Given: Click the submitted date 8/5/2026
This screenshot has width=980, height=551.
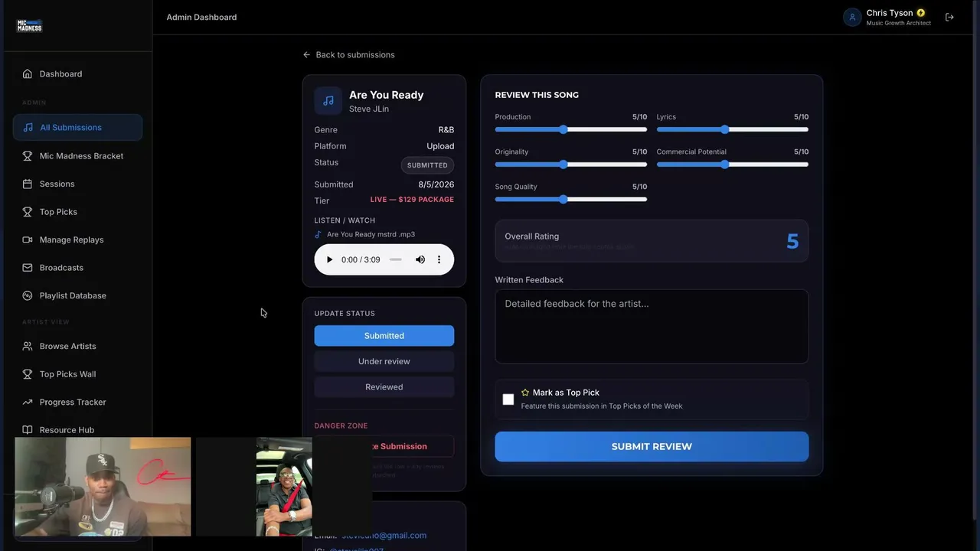Looking at the screenshot, I should pyautogui.click(x=436, y=184).
